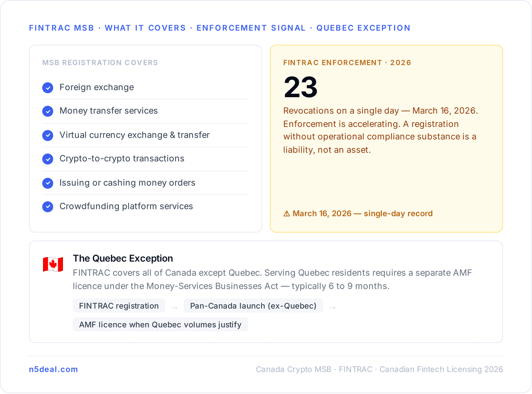
Task: Click Issuing or cashing money orders text
Action: pyautogui.click(x=127, y=183)
